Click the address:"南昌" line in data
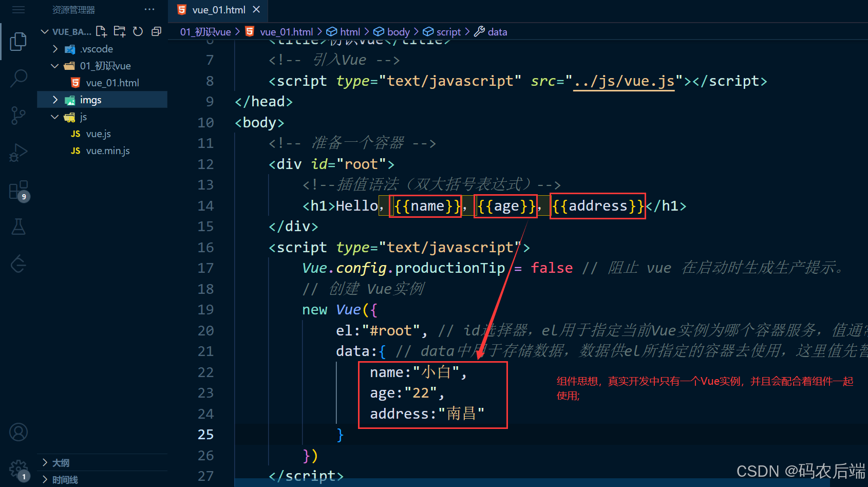This screenshot has height=487, width=868. 427,414
